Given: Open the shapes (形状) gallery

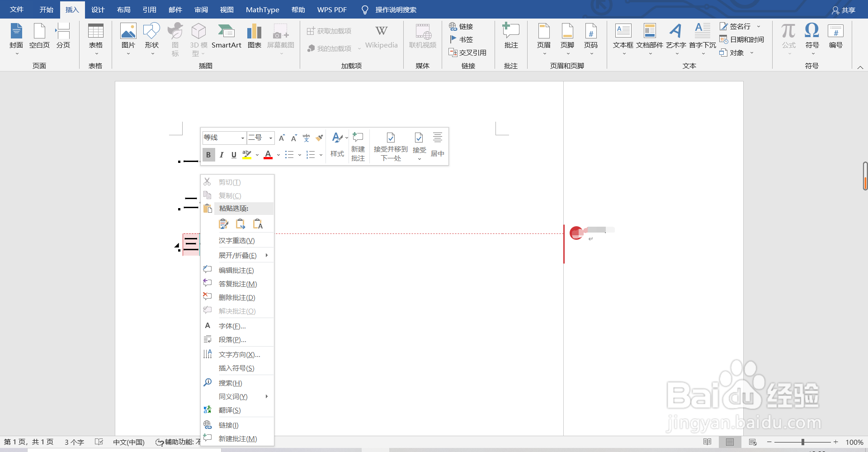Looking at the screenshot, I should click(152, 38).
